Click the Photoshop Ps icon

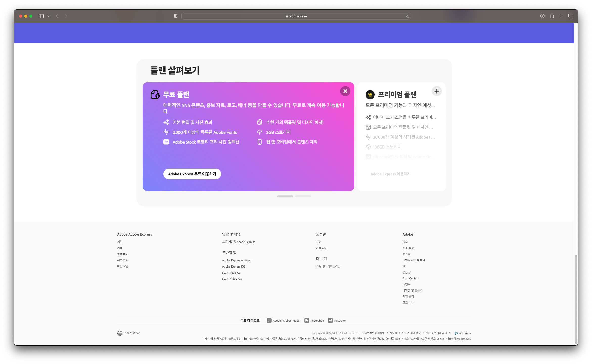point(307,320)
